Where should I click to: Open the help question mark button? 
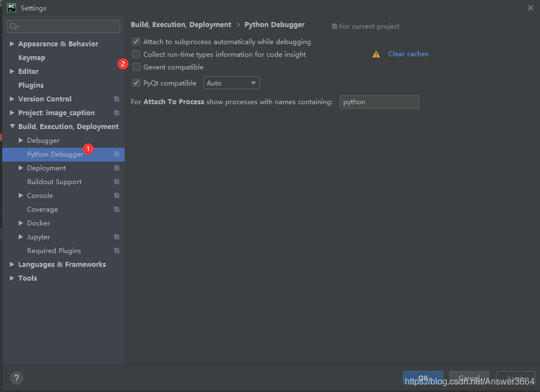coord(17,378)
